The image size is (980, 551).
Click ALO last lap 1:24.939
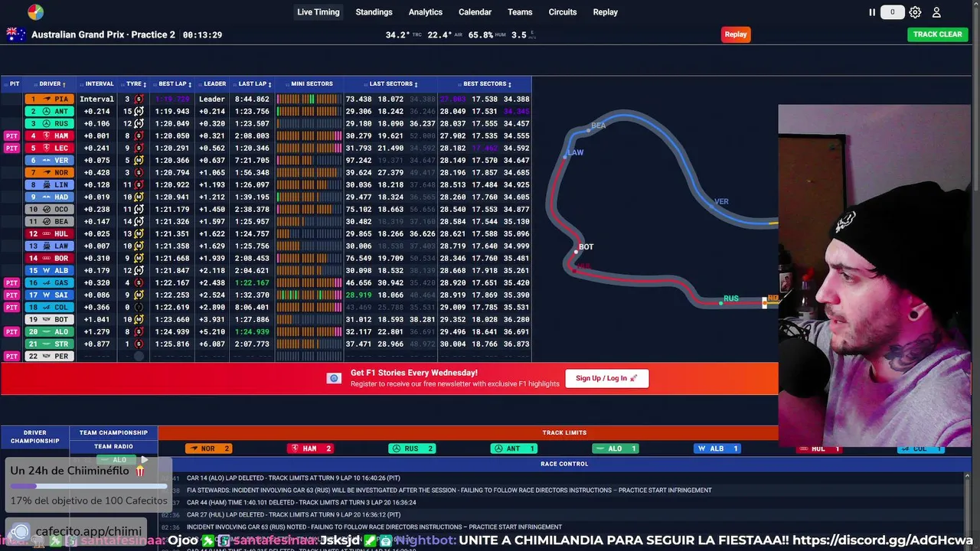(x=253, y=332)
